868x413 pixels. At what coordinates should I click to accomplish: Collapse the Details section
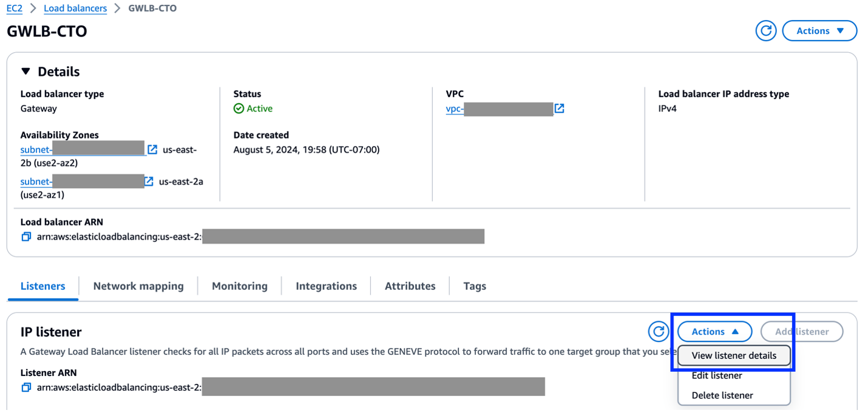pos(25,72)
